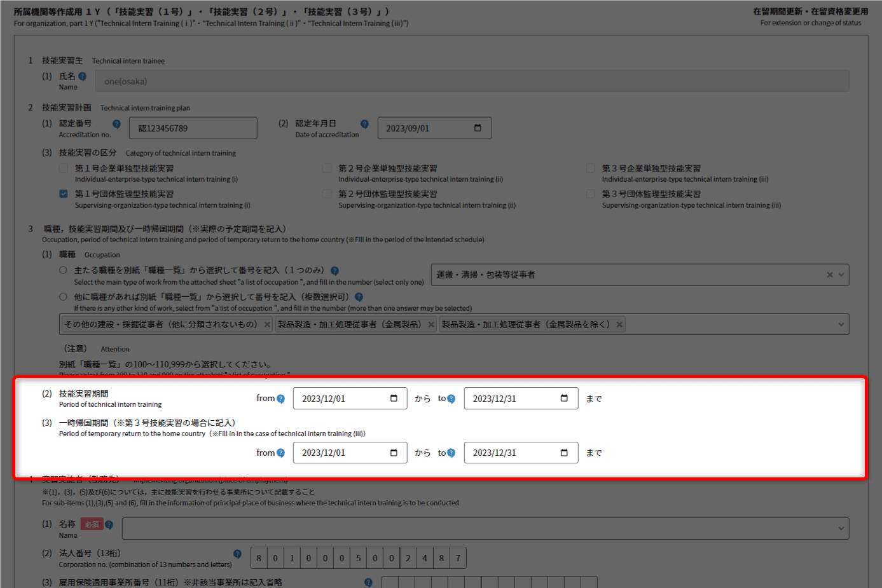
Task: Open calendar icon in training period from date
Action: (394, 399)
